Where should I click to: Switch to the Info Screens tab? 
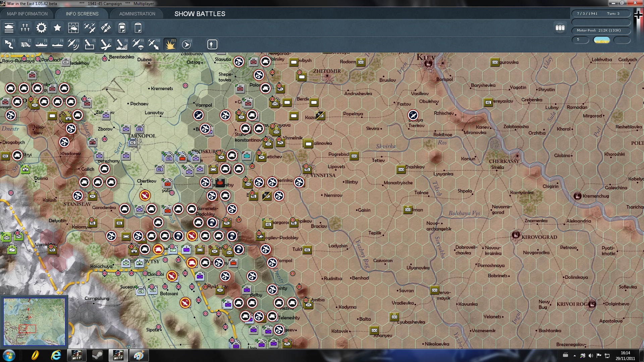click(x=82, y=14)
